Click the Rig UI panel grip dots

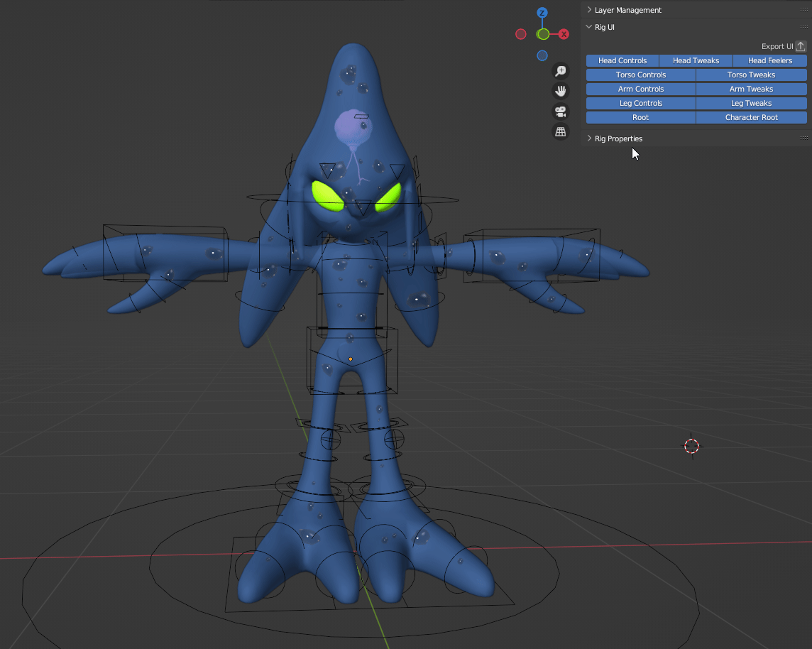(803, 27)
